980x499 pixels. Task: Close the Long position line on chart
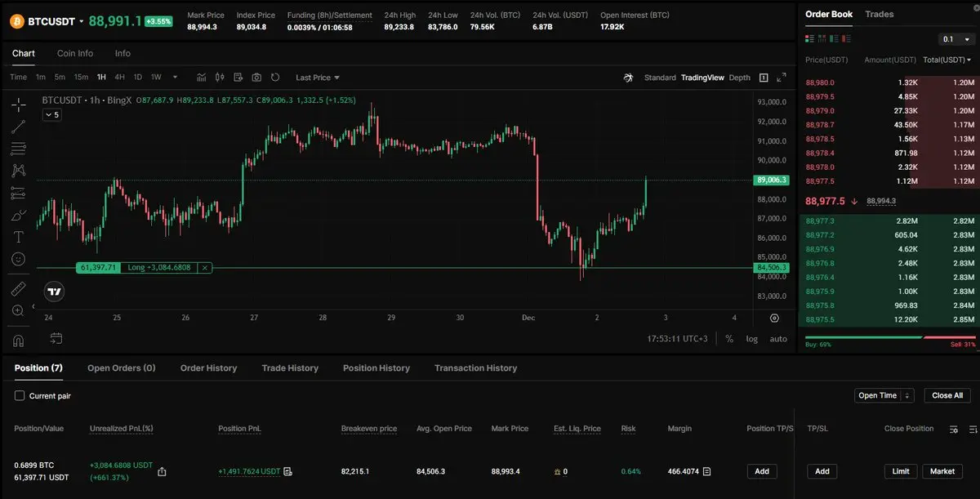pyautogui.click(x=205, y=267)
